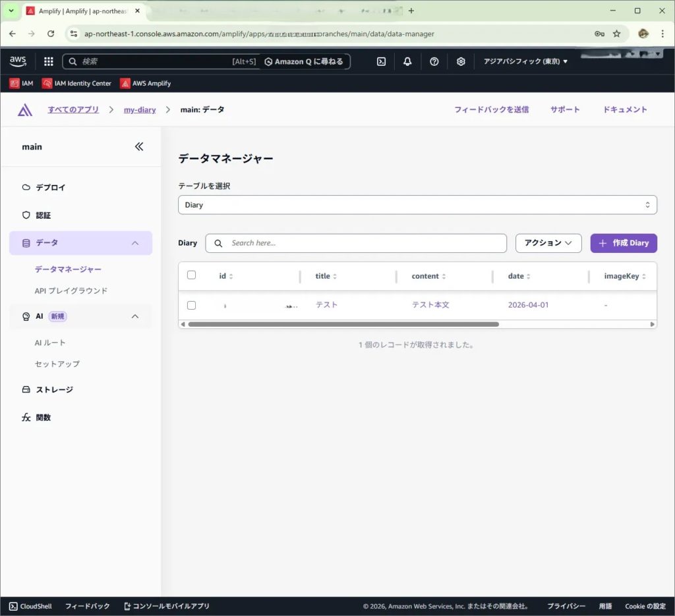Screen dimensions: 675x616
Task: Open the help question mark icon
Action: (x=434, y=61)
